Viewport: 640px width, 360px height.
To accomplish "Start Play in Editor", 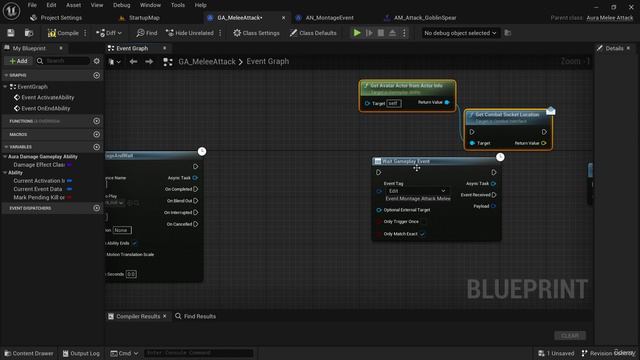I will tap(357, 33).
